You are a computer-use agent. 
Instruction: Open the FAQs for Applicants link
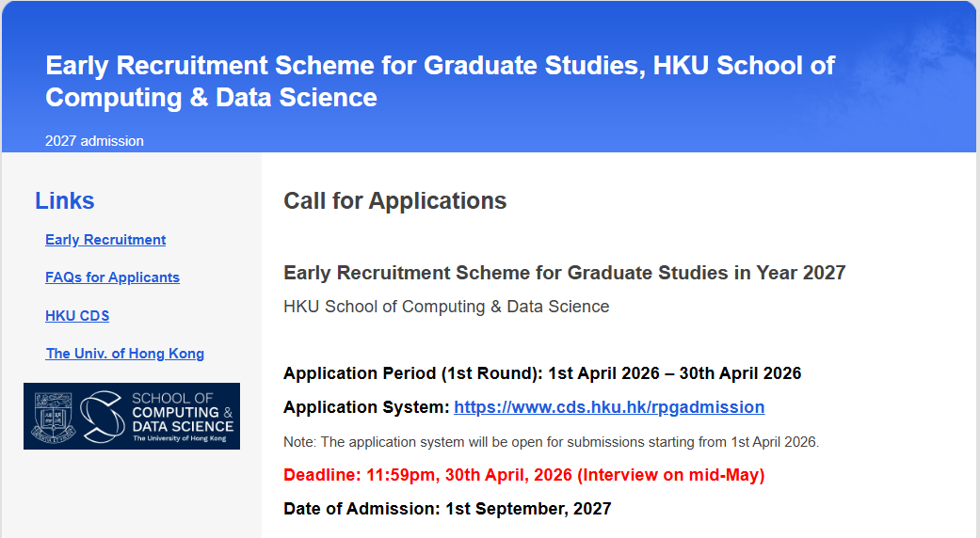point(113,277)
